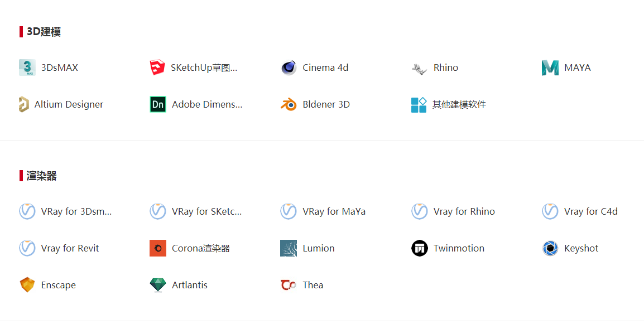Click the teal MAYA logo icon

[550, 68]
